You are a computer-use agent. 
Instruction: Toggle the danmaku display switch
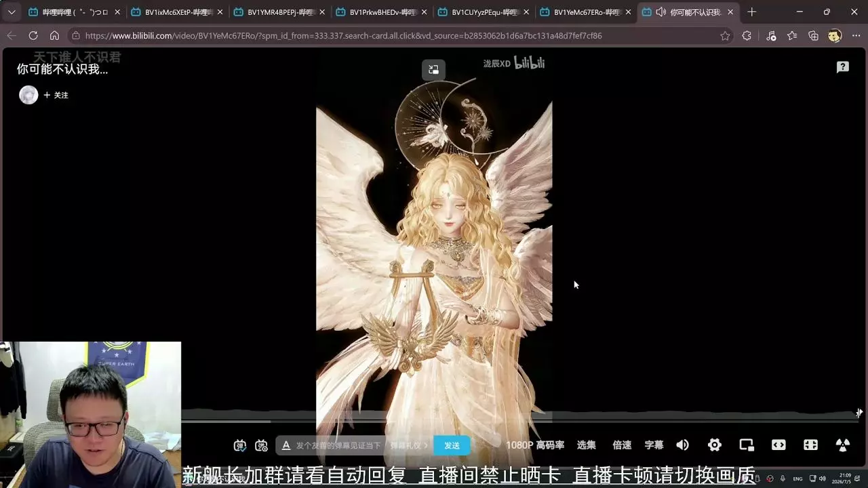(240, 445)
